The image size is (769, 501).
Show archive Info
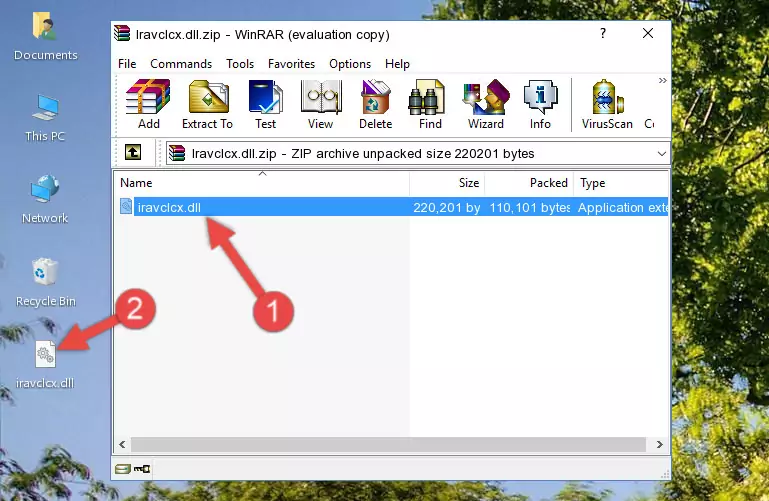(x=540, y=104)
